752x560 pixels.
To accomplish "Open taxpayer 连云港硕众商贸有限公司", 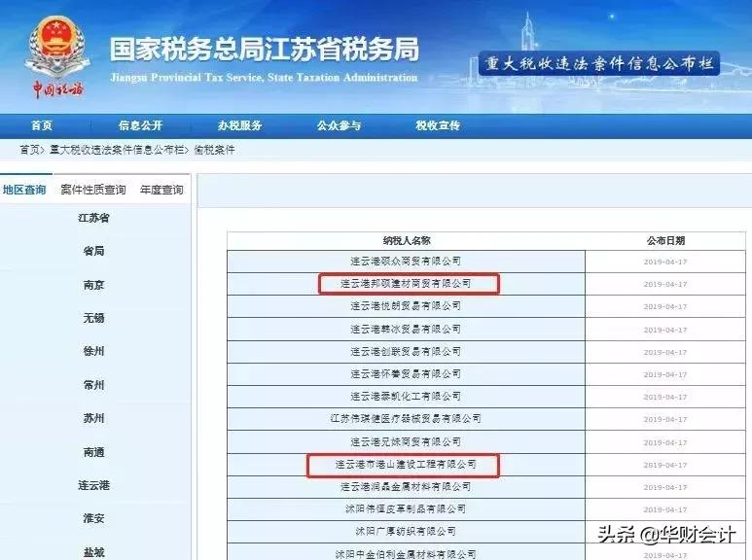I will (406, 262).
